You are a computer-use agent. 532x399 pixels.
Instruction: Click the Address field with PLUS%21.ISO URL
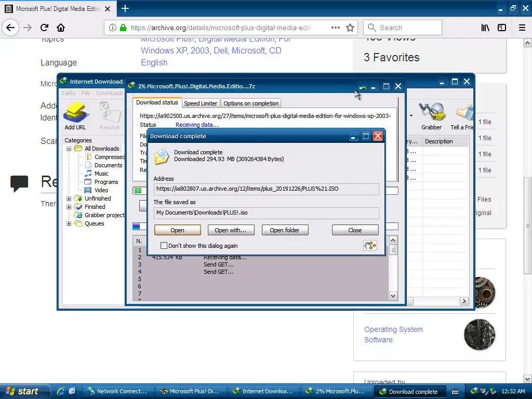click(x=267, y=189)
